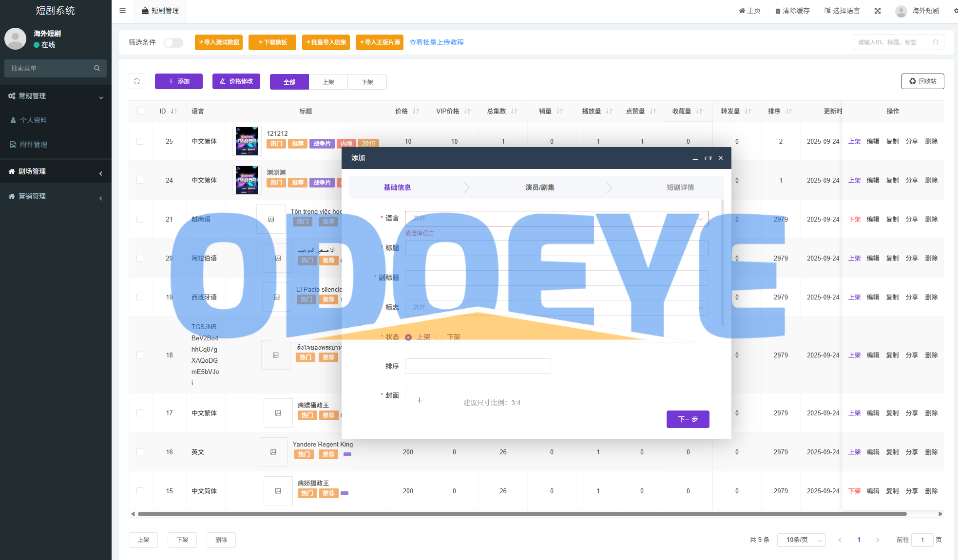The height and width of the screenshot is (560, 958).
Task: Click the refresh table icon
Action: click(x=137, y=81)
